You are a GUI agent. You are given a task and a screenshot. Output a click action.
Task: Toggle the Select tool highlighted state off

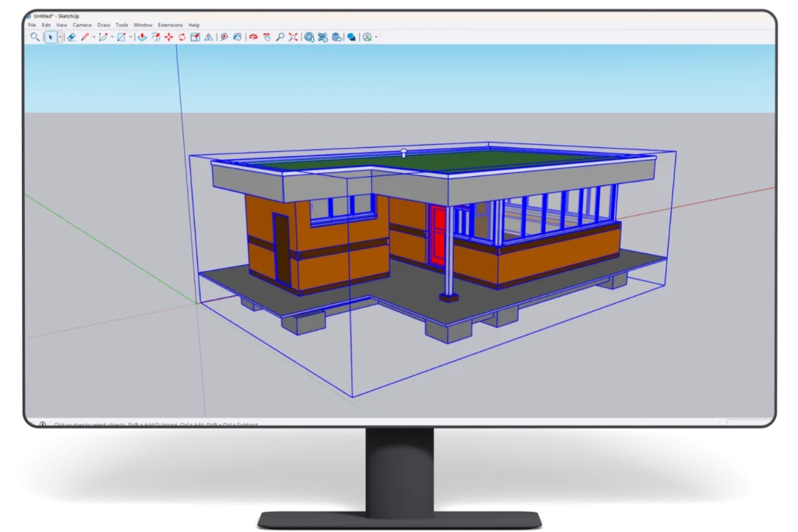(51, 37)
